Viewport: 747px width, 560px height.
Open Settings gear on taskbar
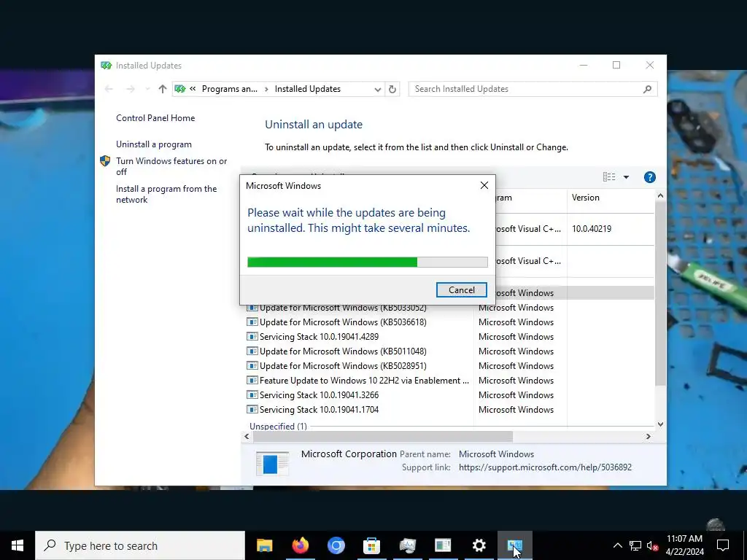[x=479, y=545]
